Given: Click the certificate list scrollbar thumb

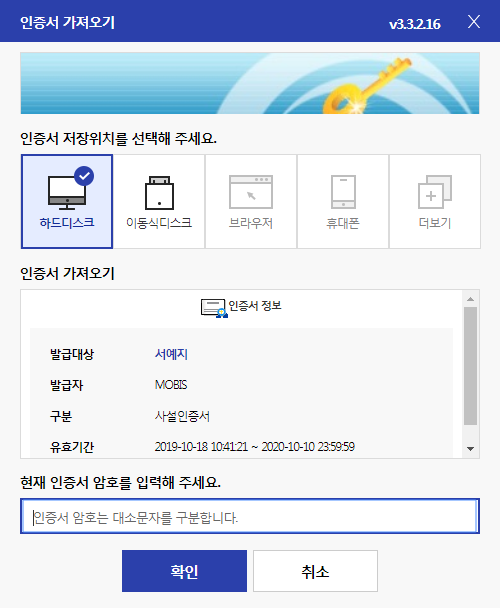Looking at the screenshot, I should [x=471, y=366].
